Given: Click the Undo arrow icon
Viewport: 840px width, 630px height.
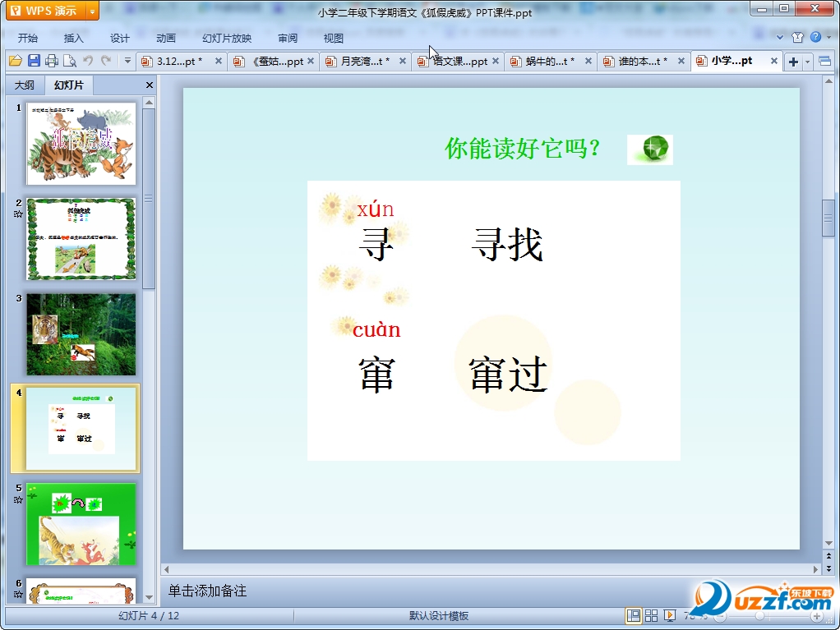Looking at the screenshot, I should tap(88, 61).
